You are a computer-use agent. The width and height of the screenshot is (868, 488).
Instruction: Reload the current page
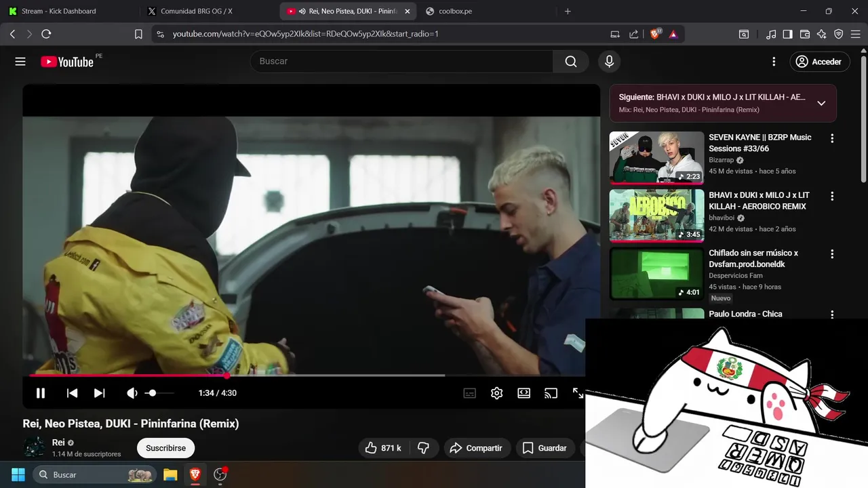[46, 34]
